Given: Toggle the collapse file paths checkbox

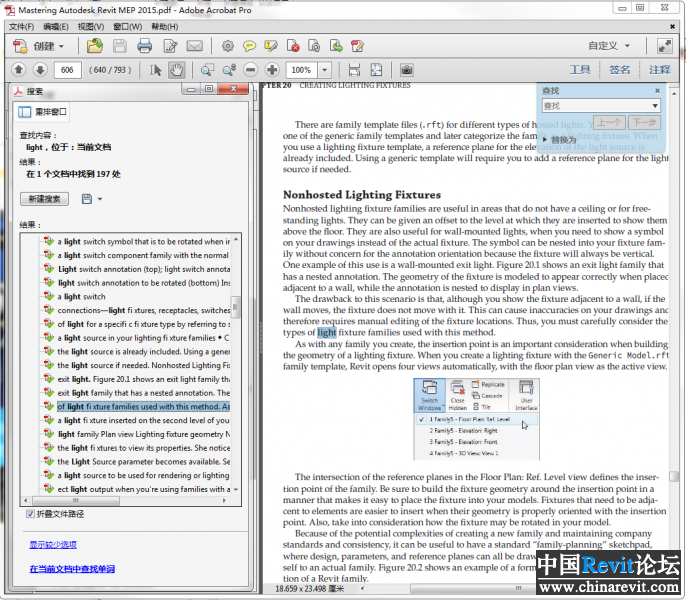Looking at the screenshot, I should click(x=31, y=514).
